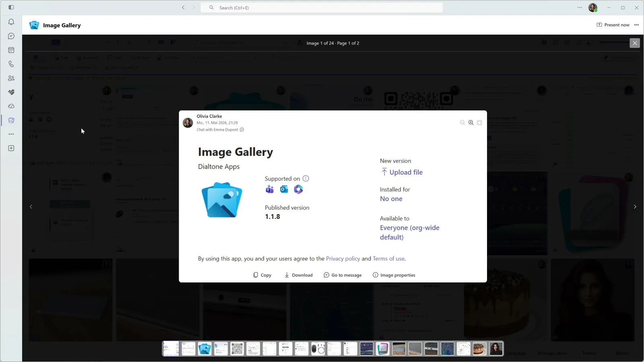This screenshot has width=644, height=362.
Task: Select the chocolate cake thumbnail in filmstrip
Action: [x=479, y=349]
